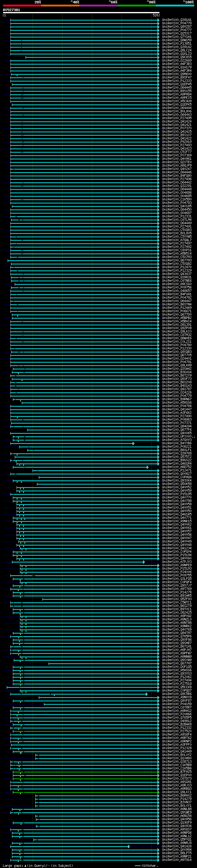
Task: Select label UniRef100_A9PHD4
Action: tap(177, 94)
